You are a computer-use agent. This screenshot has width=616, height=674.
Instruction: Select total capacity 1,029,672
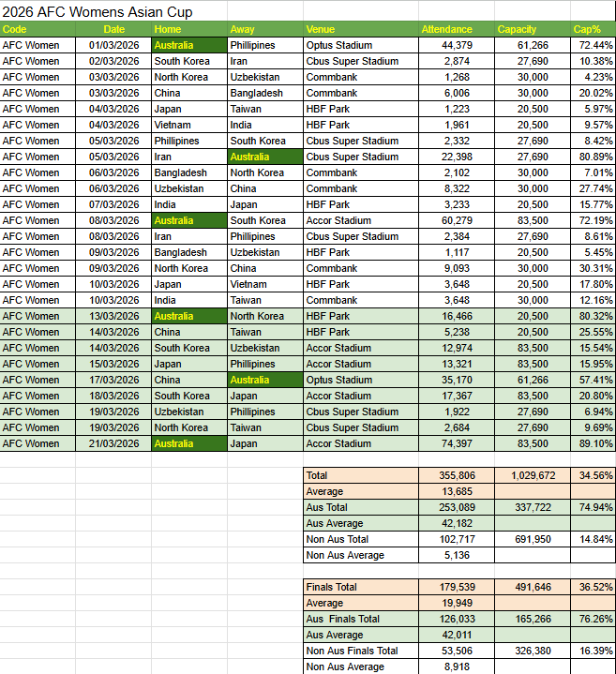point(533,475)
